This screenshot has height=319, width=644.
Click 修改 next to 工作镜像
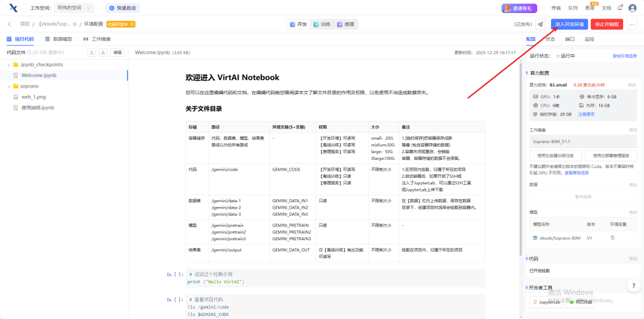pos(633,130)
